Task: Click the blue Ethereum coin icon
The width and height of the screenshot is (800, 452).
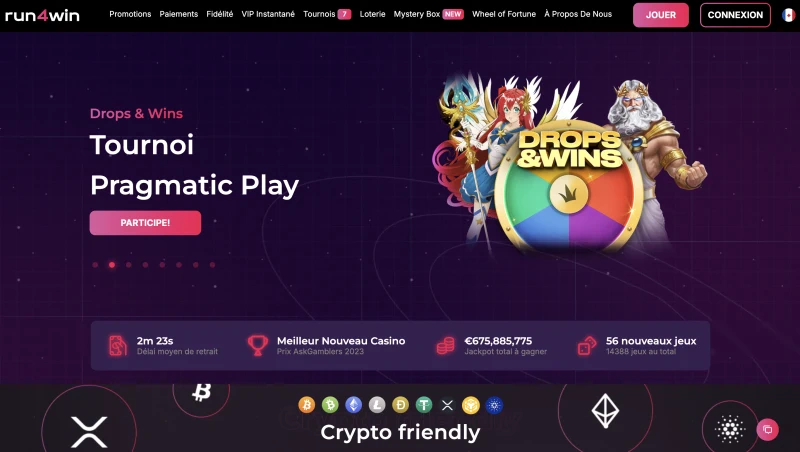Action: click(354, 405)
